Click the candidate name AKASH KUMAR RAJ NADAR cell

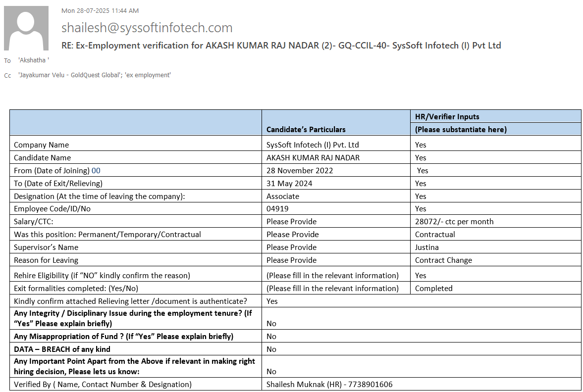(313, 158)
